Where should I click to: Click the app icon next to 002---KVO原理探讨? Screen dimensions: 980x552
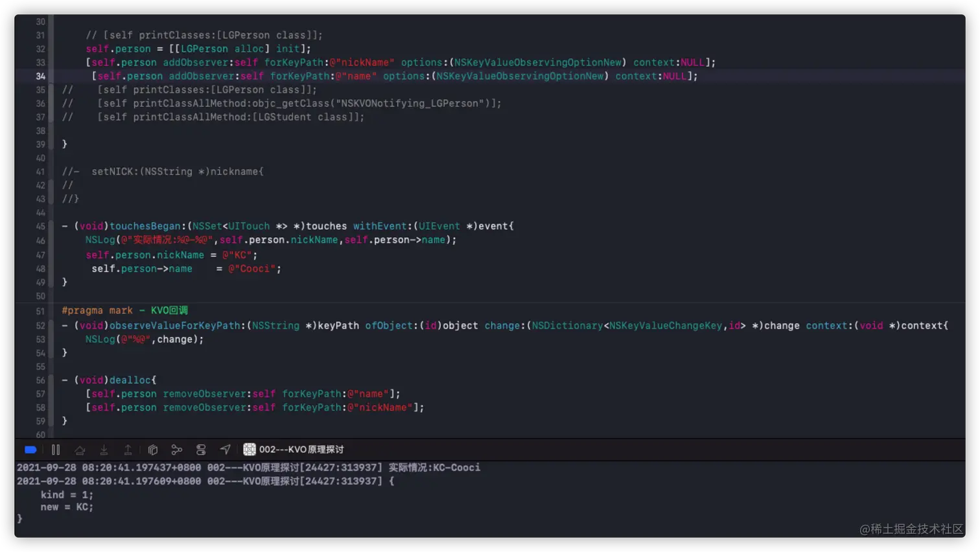click(250, 450)
